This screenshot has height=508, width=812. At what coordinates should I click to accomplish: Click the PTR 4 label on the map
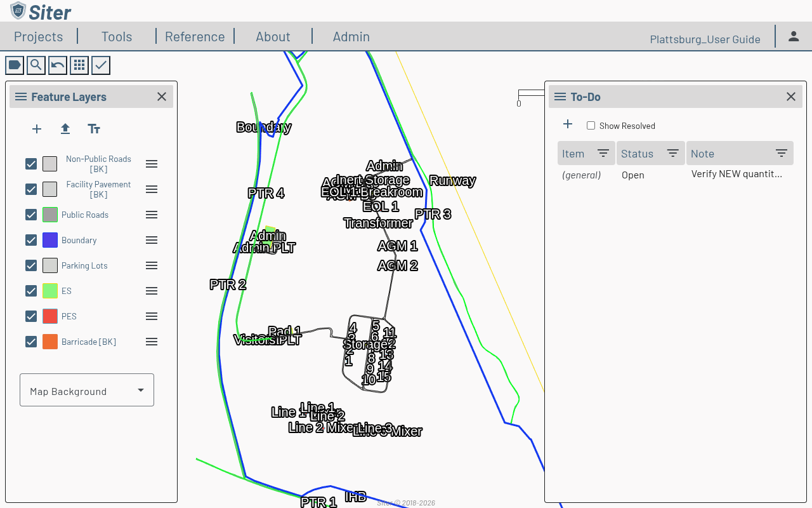[266, 193]
